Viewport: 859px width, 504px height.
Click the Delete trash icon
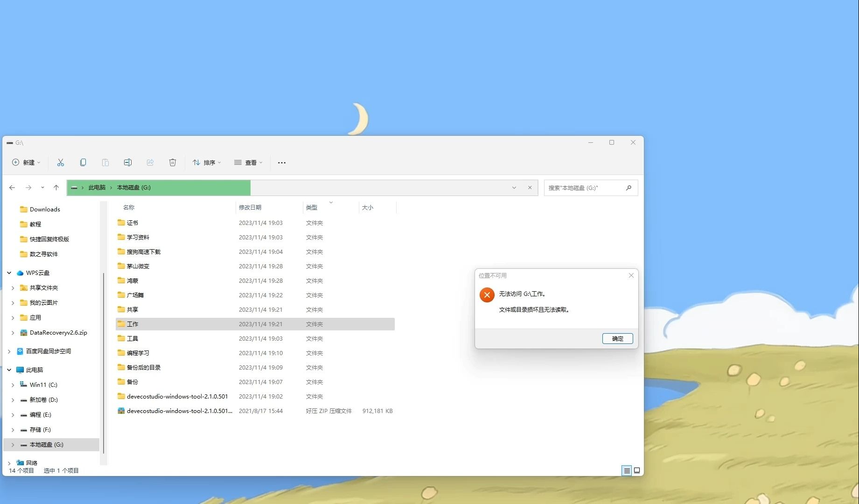point(173,162)
